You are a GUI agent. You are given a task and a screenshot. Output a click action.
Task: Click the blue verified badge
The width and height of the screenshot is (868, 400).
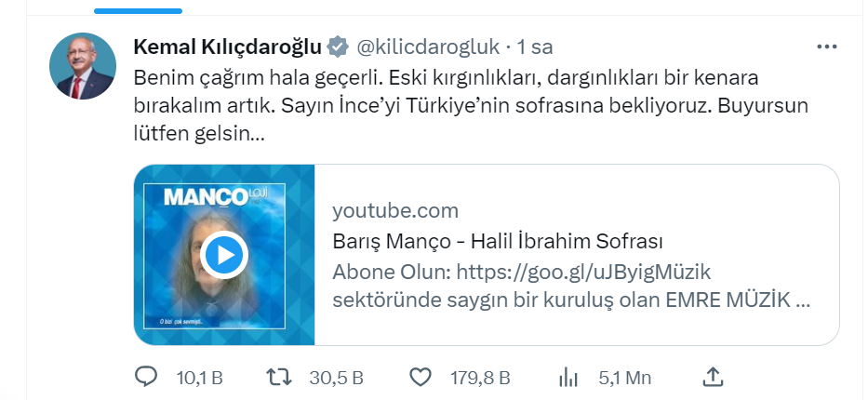coord(337,47)
